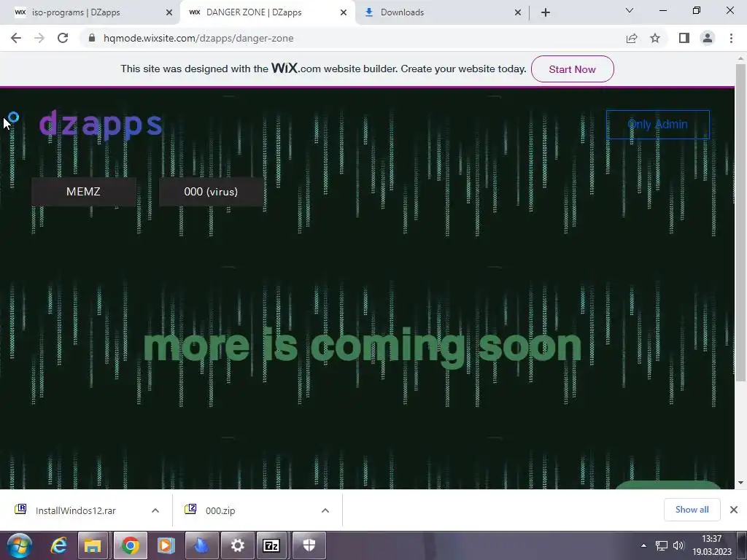Click the page vertical scrollbar thumb

[740, 222]
